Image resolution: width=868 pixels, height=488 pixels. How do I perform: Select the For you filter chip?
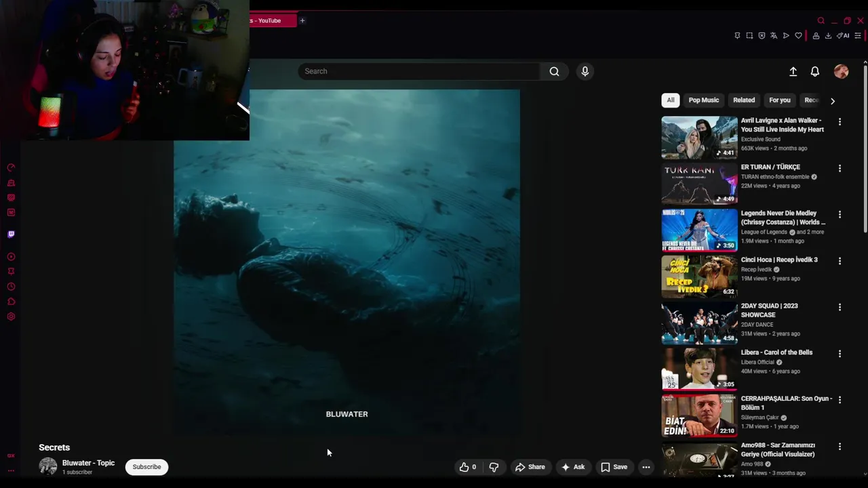click(x=780, y=100)
